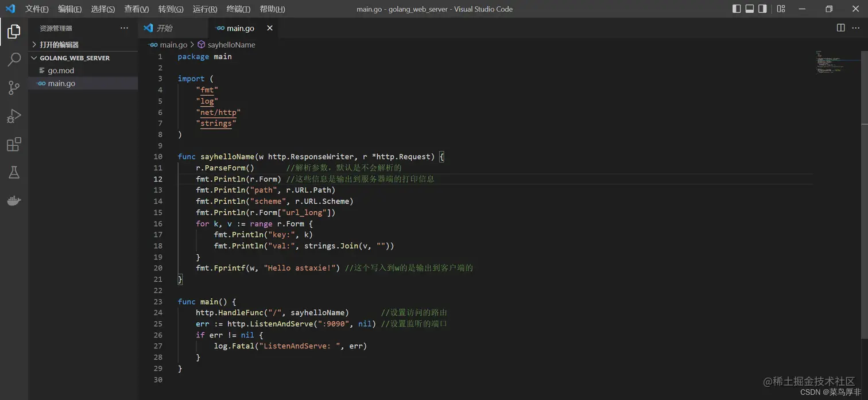868x400 pixels.
Task: Open the 查看(V) menu
Action: (137, 9)
